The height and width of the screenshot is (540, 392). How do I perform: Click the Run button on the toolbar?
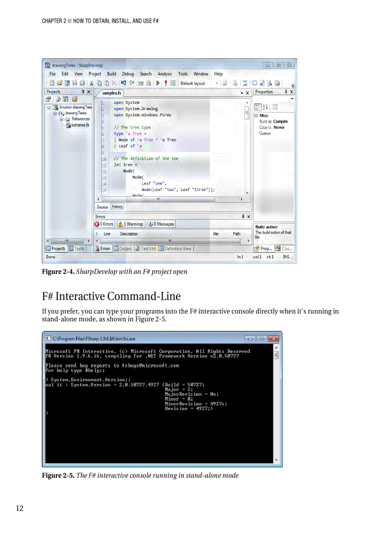click(x=158, y=83)
